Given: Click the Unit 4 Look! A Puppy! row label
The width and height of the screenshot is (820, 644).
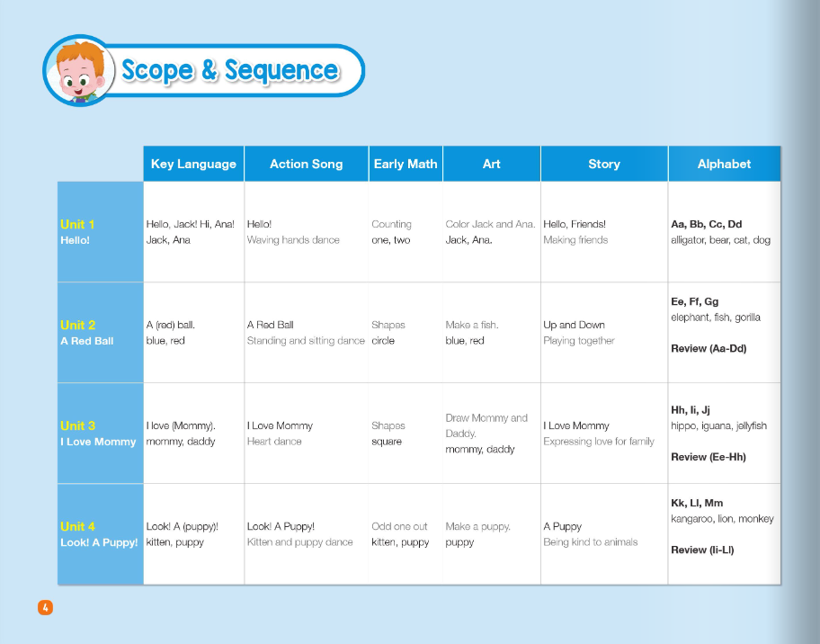Looking at the screenshot, I should point(99,534).
